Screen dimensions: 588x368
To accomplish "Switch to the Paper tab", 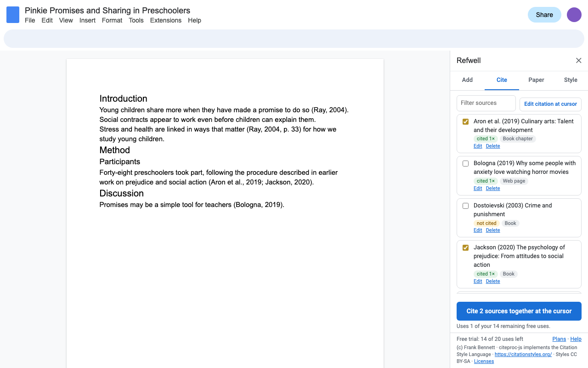I will coord(536,80).
